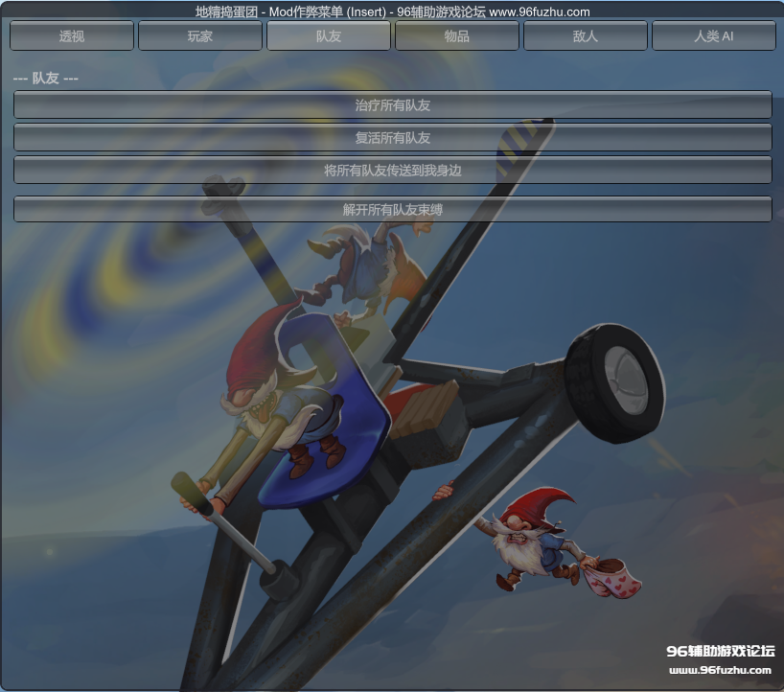Click the 解开所有队友束缚 button
The height and width of the screenshot is (692, 784).
[393, 209]
